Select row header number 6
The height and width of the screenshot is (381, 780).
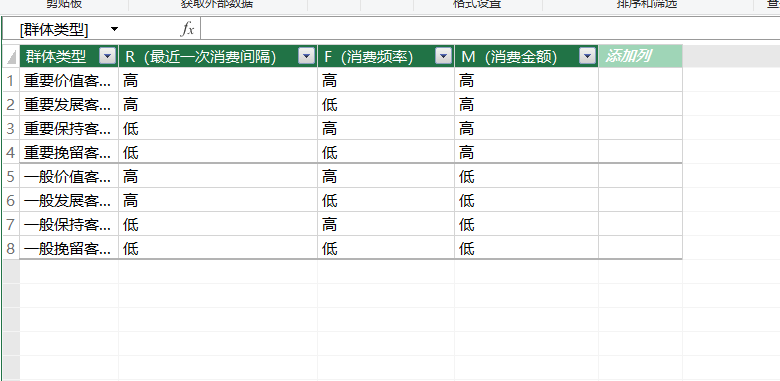coord(11,200)
